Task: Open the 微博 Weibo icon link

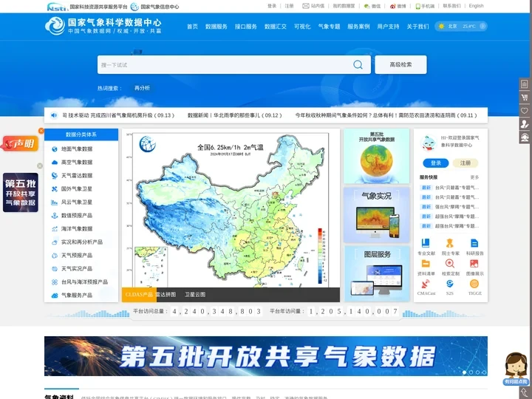Action: (392, 6)
